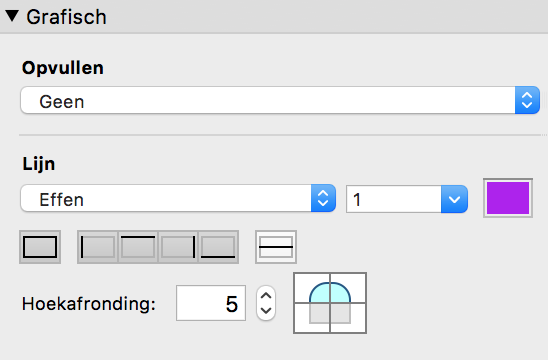
Task: Decrease Hoekafronding with the down stepper arrow
Action: (x=266, y=311)
